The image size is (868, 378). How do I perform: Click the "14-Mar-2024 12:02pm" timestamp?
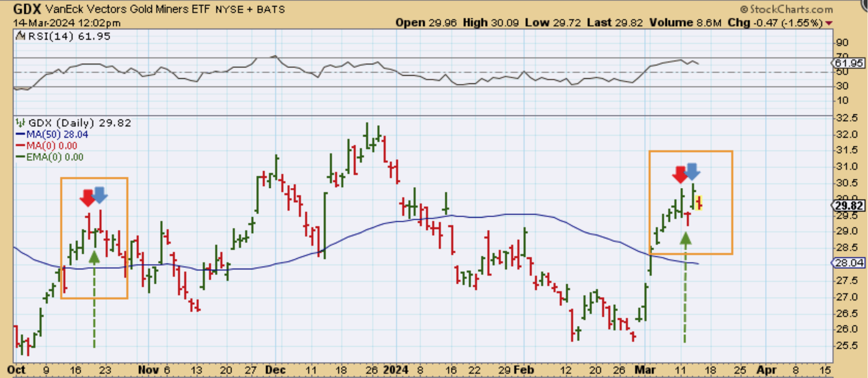tap(67, 23)
